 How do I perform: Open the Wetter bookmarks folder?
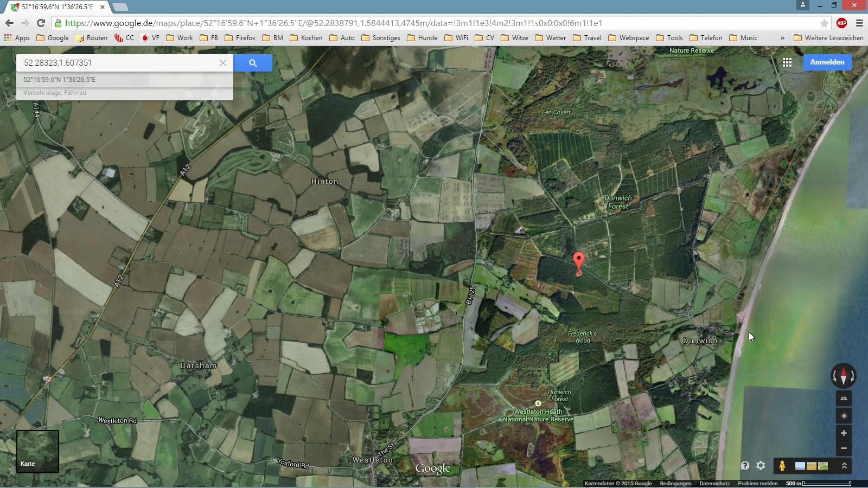pyautogui.click(x=551, y=38)
